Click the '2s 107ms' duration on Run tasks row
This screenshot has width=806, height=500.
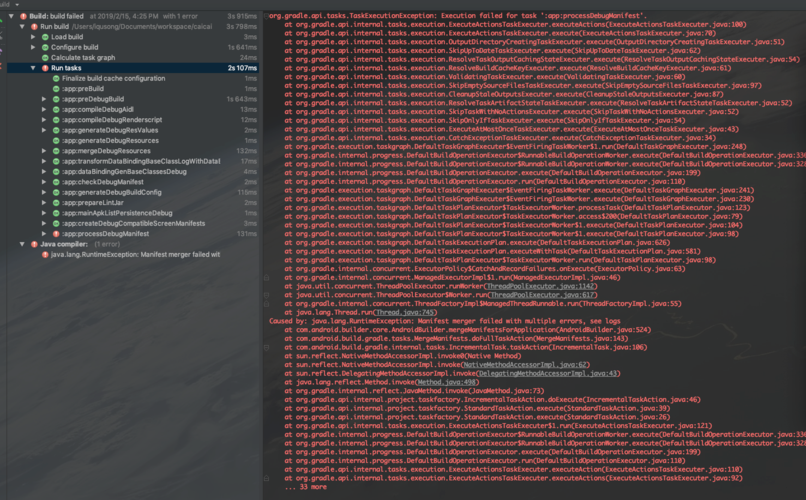pyautogui.click(x=242, y=68)
